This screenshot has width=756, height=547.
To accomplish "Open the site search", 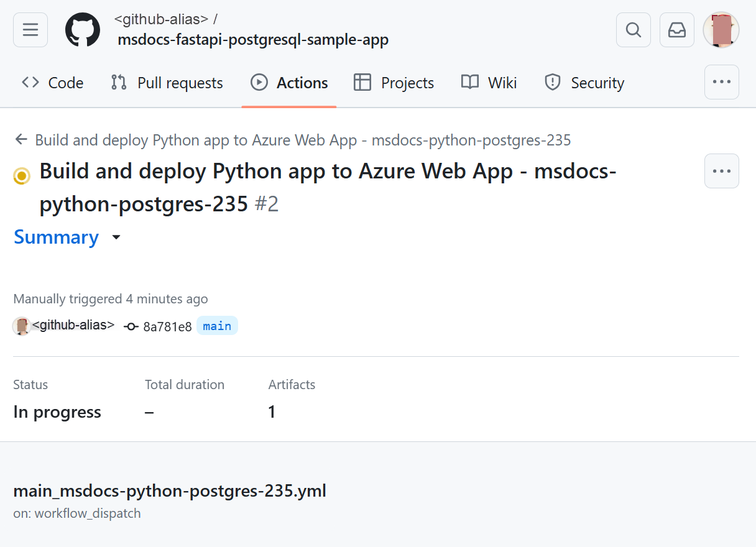I will click(x=633, y=29).
